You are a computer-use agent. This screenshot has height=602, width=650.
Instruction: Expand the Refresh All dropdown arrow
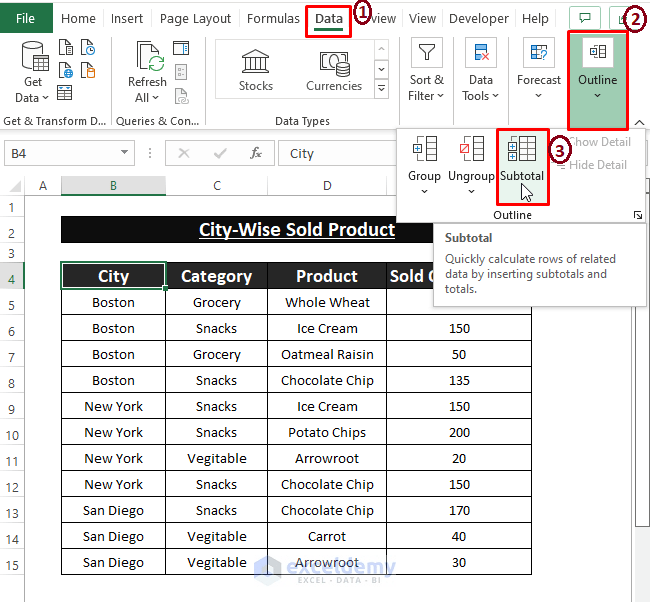click(156, 98)
